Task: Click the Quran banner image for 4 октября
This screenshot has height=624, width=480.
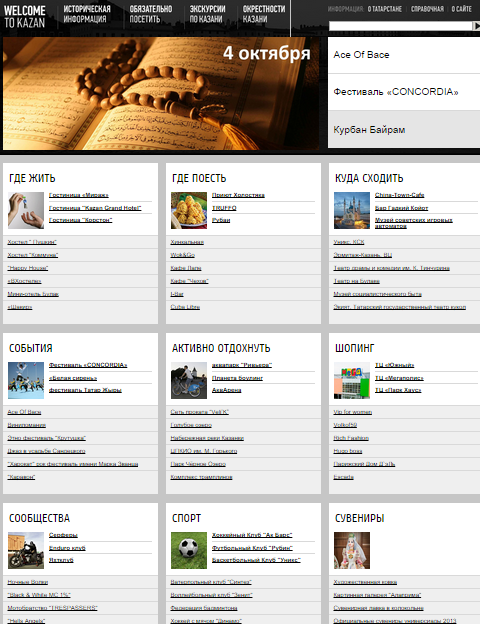Action: (161, 94)
